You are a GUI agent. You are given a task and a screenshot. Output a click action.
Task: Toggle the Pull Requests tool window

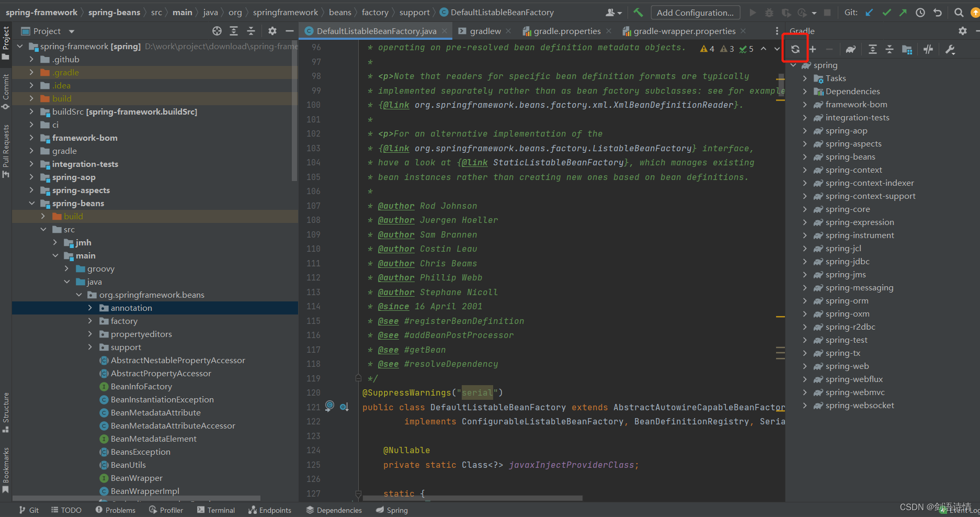pyautogui.click(x=6, y=151)
